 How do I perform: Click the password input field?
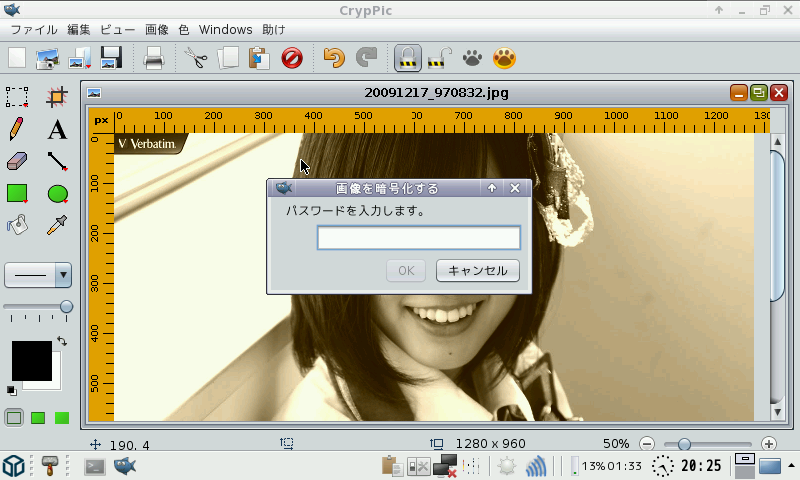[x=418, y=238]
